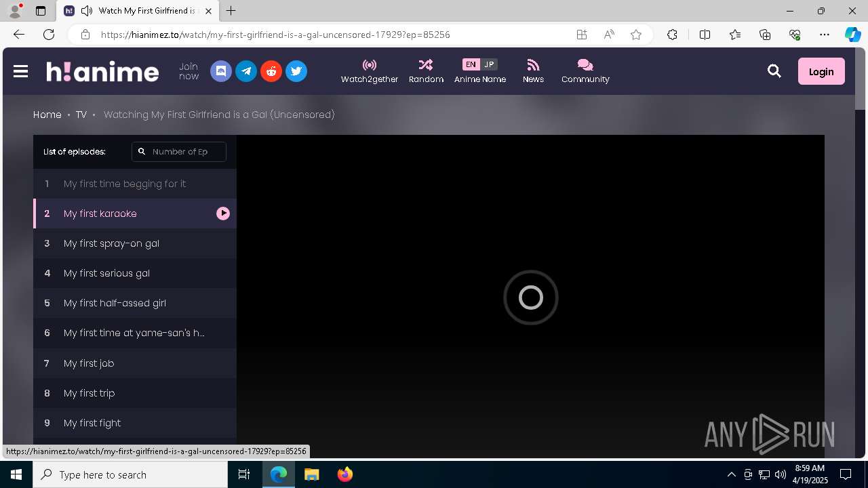Image resolution: width=868 pixels, height=488 pixels.
Task: Mute the tab audio speaker icon
Action: pyautogui.click(x=87, y=11)
